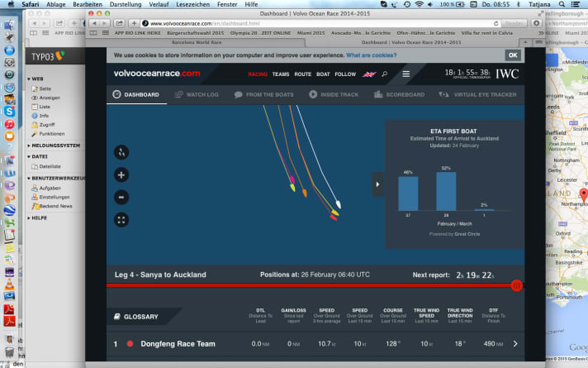Click the 52% ETA bar
Screen dimensions: 588x368
tap(446, 191)
